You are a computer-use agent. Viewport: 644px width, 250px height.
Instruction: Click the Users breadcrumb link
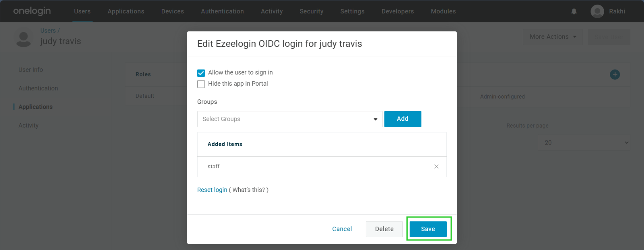(x=48, y=31)
